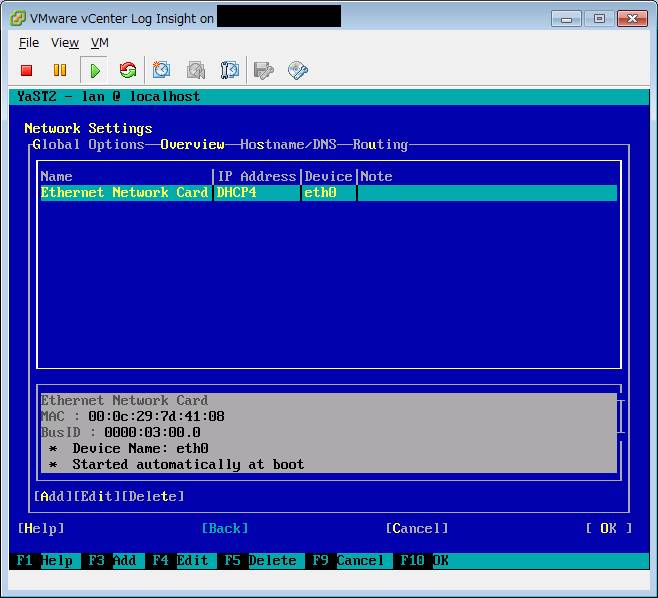Click the IP Address column header
The height and width of the screenshot is (598, 658).
click(x=257, y=176)
